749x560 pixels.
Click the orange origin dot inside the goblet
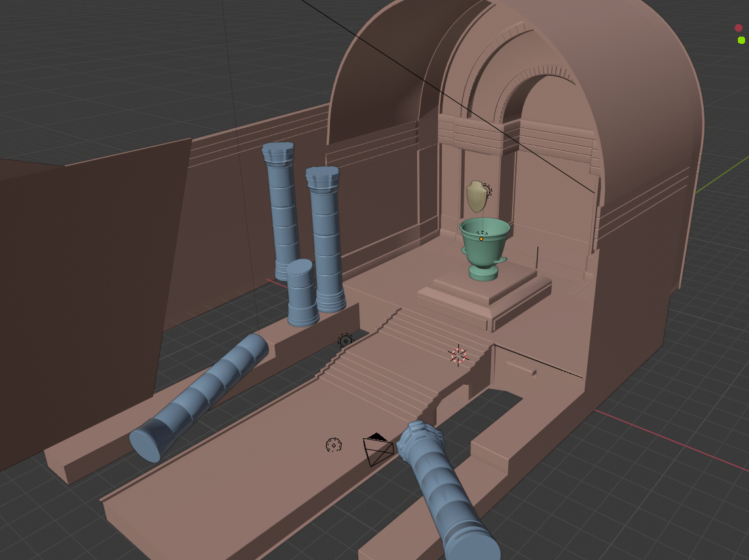[481, 239]
